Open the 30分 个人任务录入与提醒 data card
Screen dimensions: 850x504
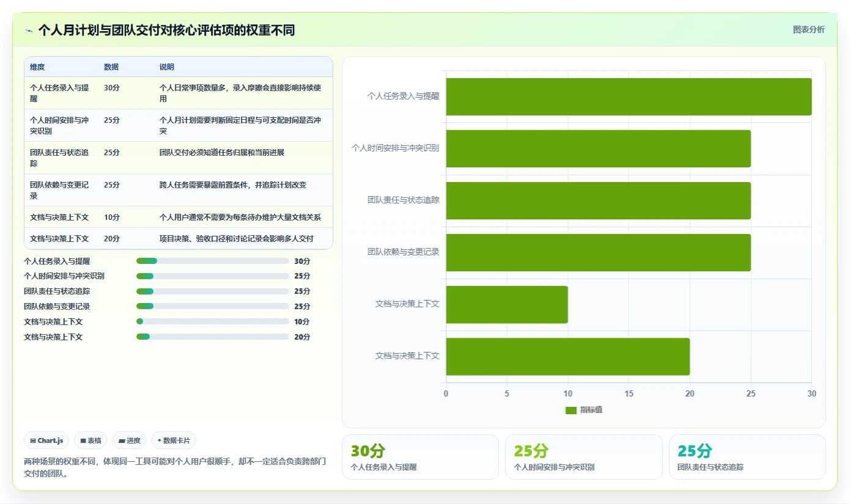click(420, 457)
